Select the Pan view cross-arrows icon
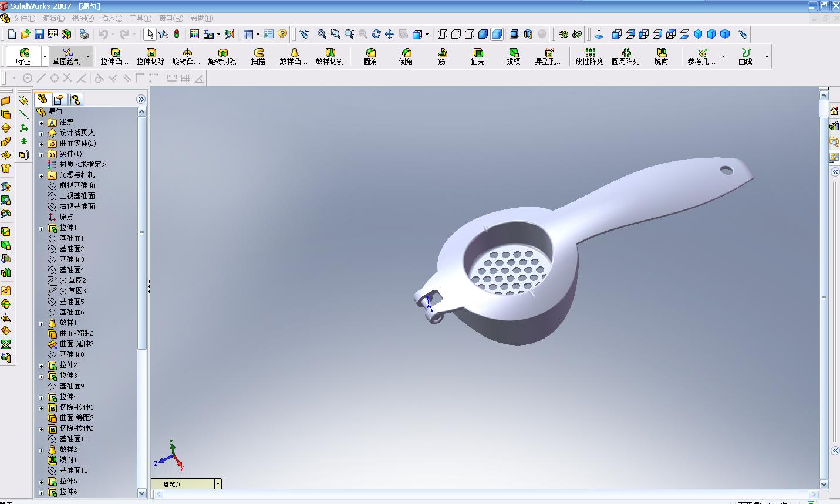This screenshot has width=840, height=504. coord(390,34)
